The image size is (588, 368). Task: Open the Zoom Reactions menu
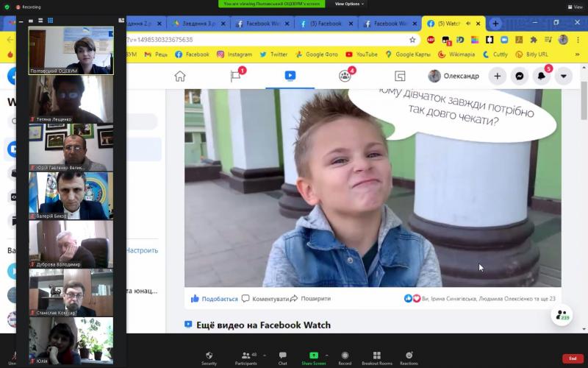click(x=409, y=358)
